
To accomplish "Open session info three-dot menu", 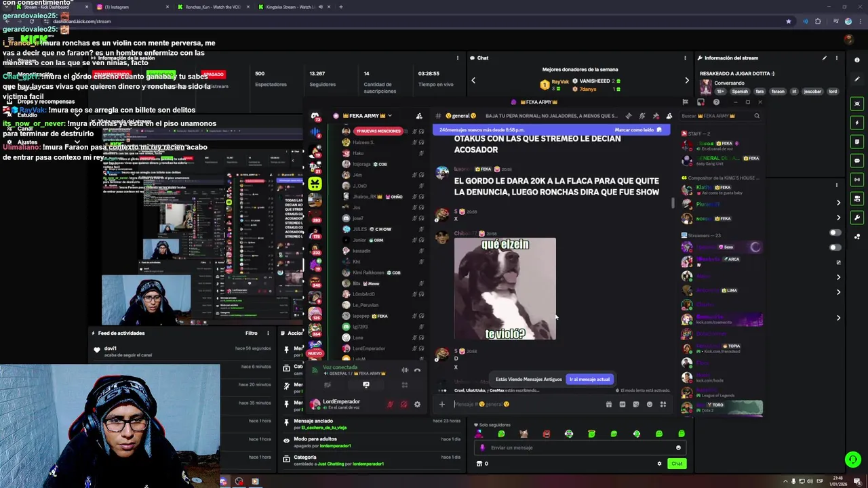I will 458,58.
